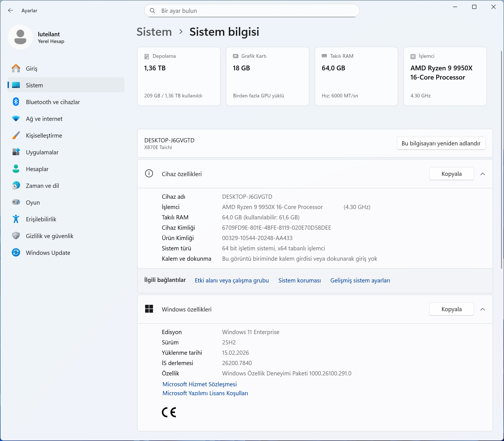Click the Windows 11 Enterprise edition value
504x441 pixels.
pyautogui.click(x=251, y=332)
